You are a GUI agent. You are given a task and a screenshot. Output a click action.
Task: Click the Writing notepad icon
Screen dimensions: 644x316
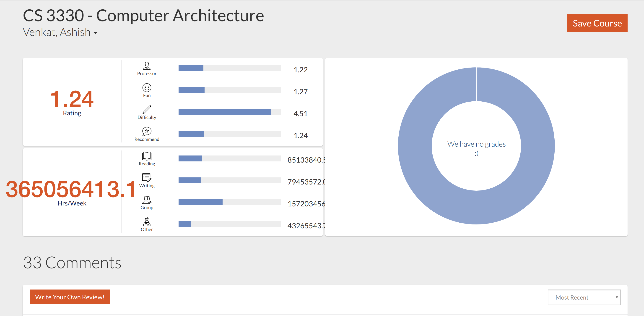[147, 178]
